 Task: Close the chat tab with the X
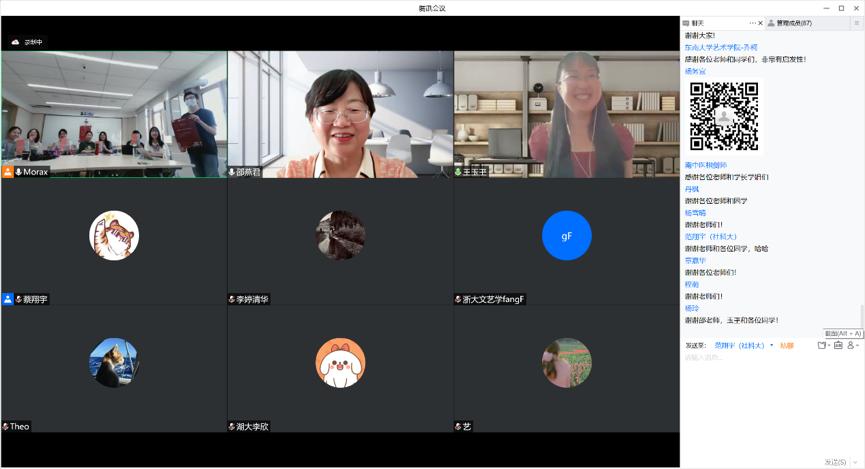point(760,23)
